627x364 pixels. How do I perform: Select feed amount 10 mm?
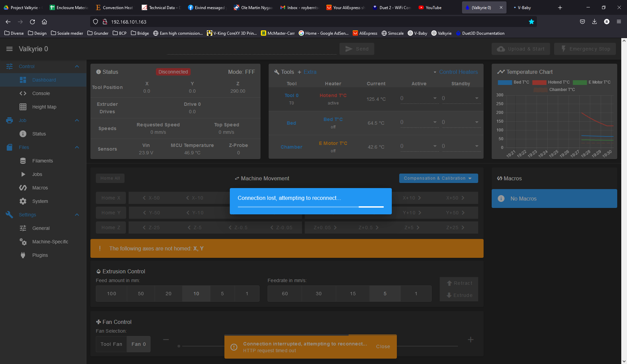coord(196,294)
